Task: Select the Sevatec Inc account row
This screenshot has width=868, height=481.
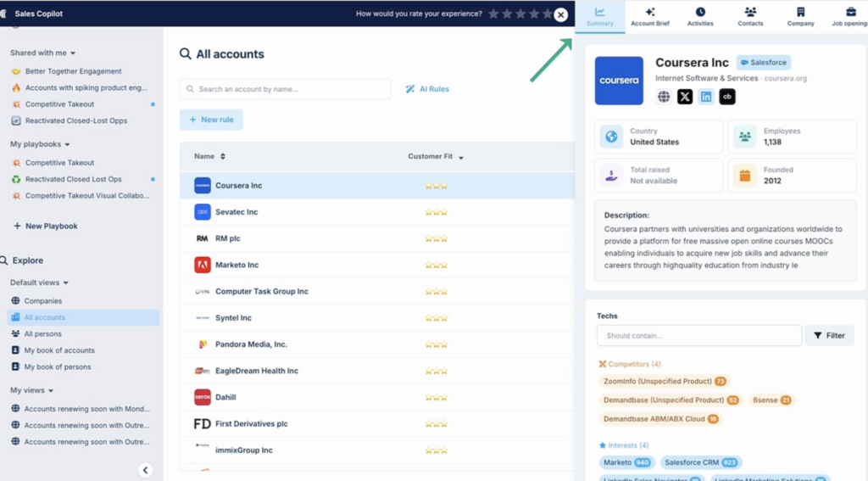Action: coord(377,212)
